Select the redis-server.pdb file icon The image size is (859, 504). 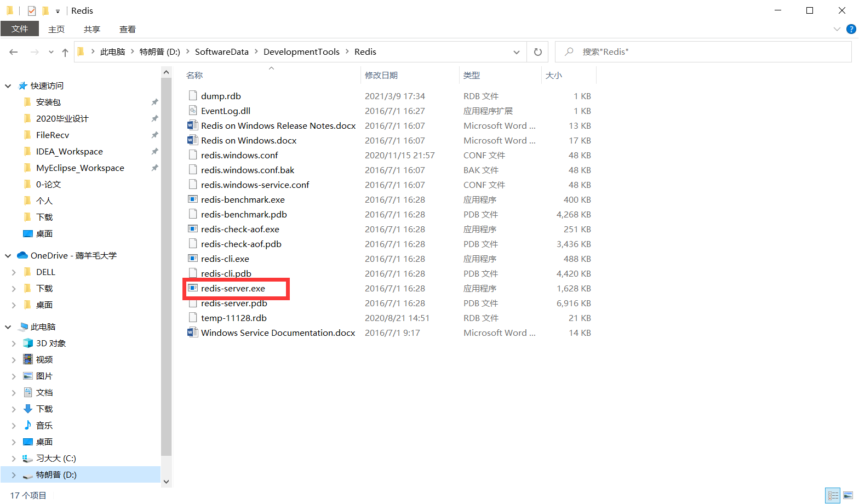[x=192, y=303]
